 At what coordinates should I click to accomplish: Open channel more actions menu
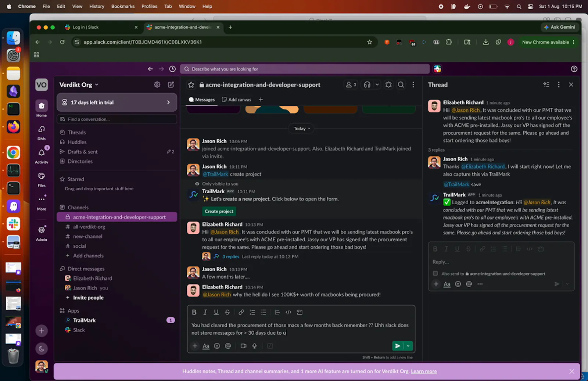413,85
